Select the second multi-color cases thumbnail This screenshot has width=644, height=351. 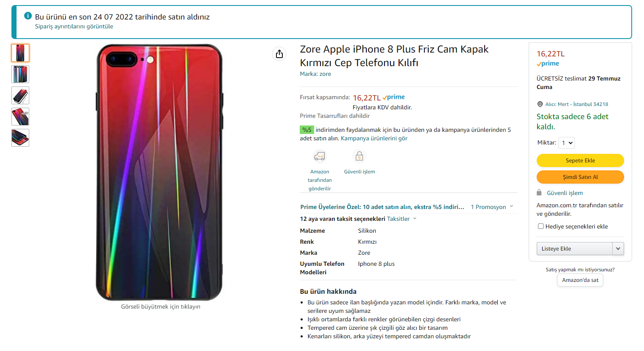[20, 74]
